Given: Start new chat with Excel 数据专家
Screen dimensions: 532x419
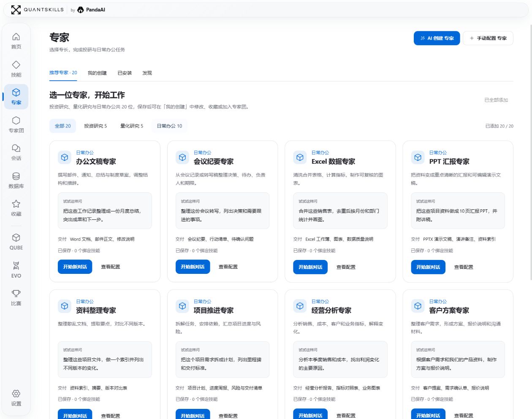Looking at the screenshot, I should point(310,267).
